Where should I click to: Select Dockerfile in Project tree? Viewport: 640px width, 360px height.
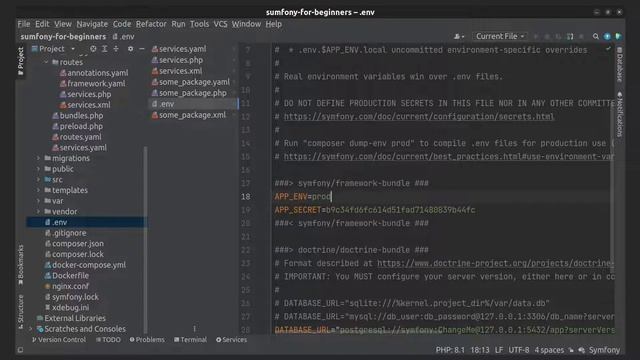coord(67,275)
